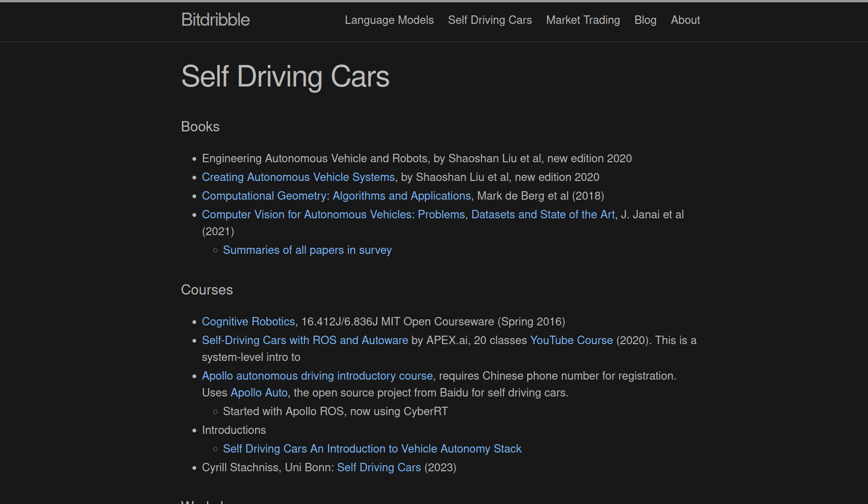Navigate to the Blog section
868x504 pixels.
(x=645, y=20)
